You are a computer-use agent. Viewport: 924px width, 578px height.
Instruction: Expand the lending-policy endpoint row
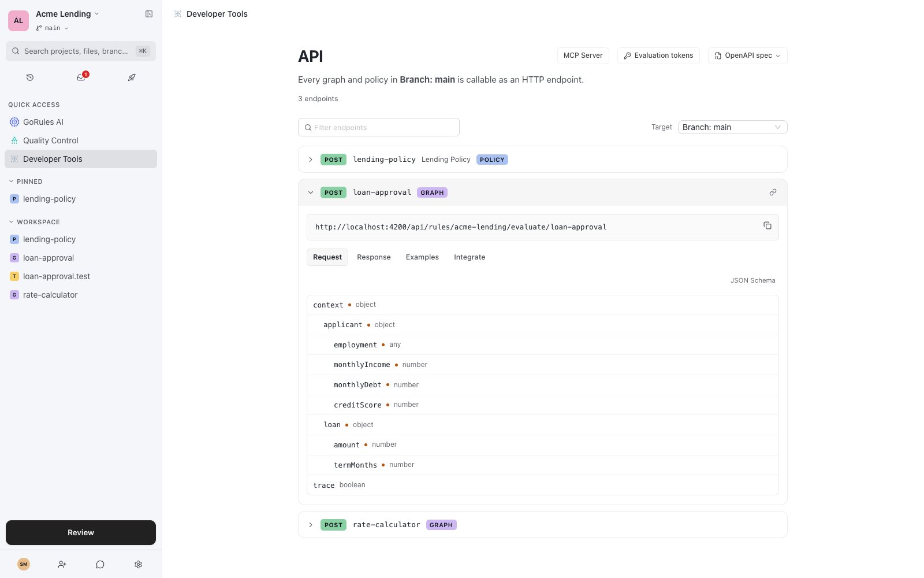542,160
